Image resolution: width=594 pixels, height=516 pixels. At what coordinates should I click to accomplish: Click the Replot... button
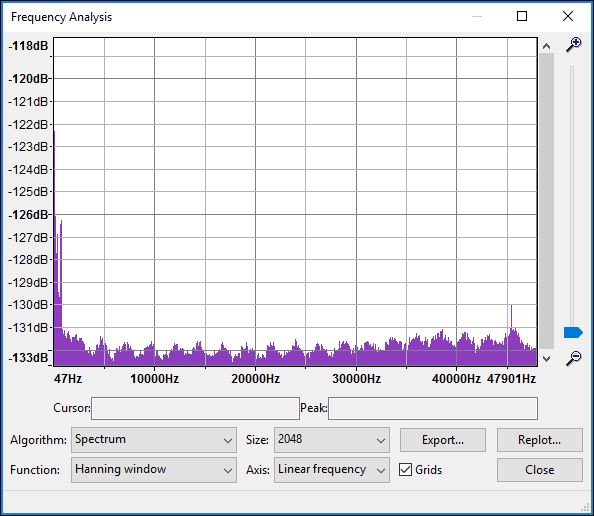[540, 440]
